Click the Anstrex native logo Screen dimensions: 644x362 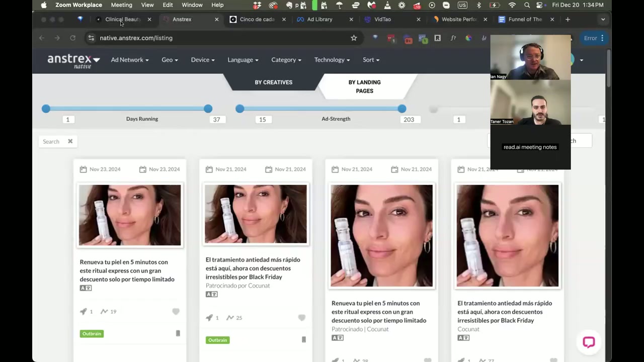coord(73,60)
